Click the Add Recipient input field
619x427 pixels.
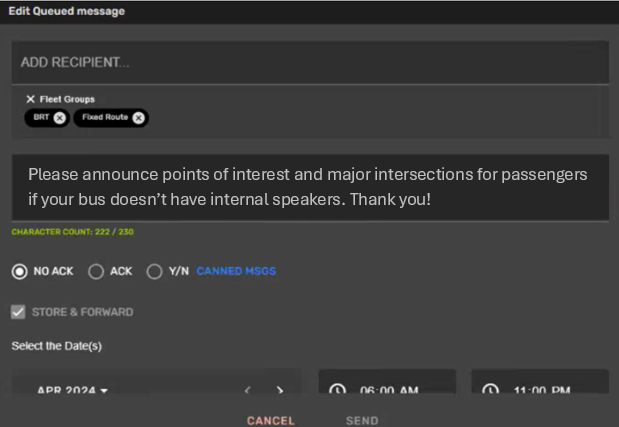(309, 62)
